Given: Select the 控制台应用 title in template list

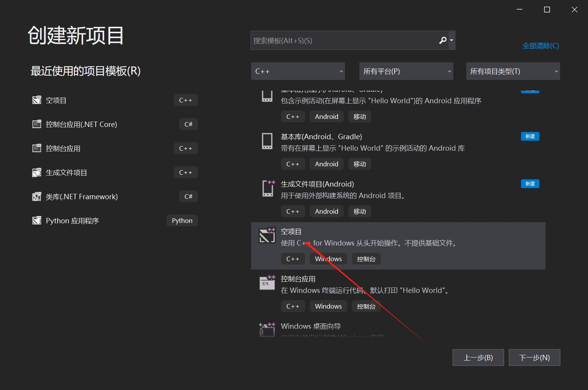Looking at the screenshot, I should click(x=298, y=279).
